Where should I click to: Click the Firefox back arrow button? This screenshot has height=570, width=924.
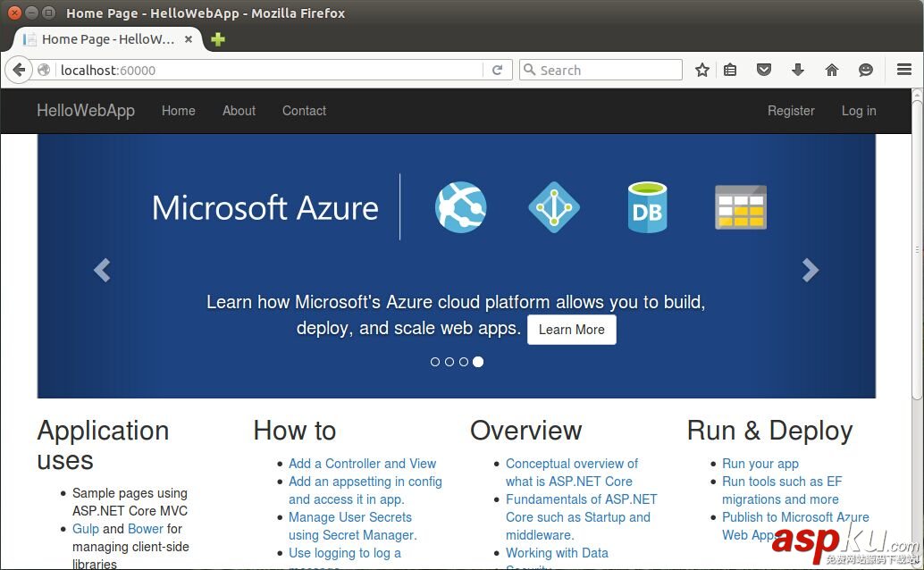point(19,70)
